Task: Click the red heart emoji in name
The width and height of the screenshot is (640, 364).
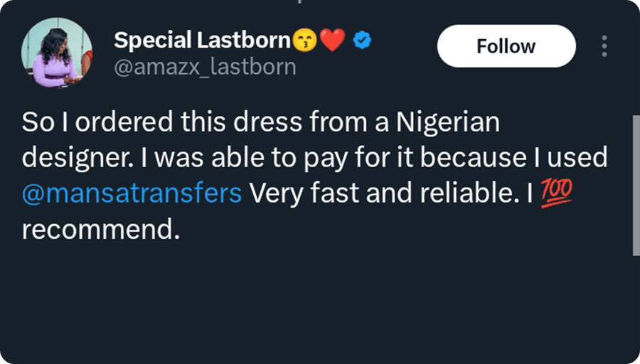Action: coord(331,42)
